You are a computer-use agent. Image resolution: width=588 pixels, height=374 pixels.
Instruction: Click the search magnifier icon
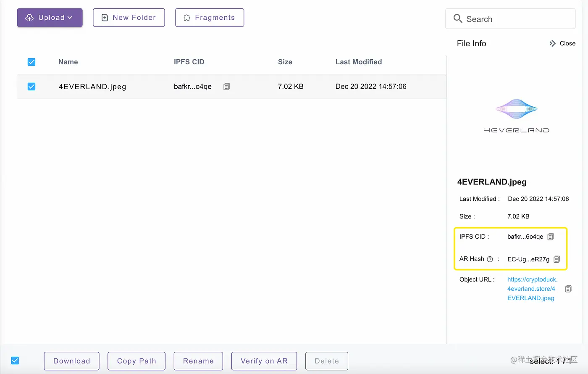[x=458, y=18]
